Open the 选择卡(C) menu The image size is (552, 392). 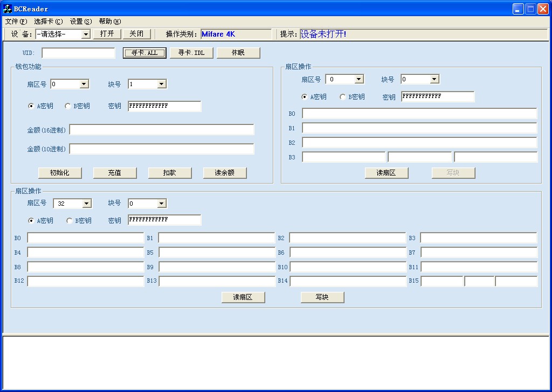48,22
